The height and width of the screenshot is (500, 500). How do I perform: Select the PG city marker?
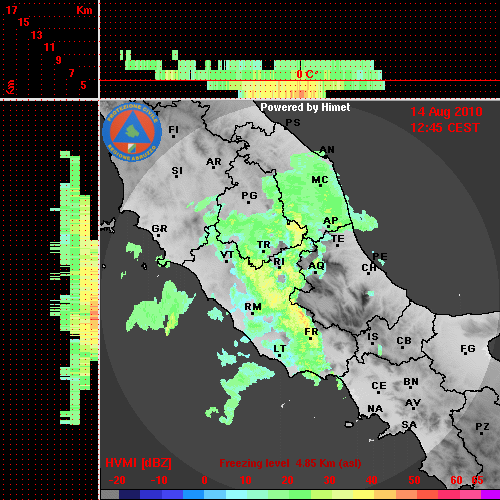pyautogui.click(x=248, y=202)
